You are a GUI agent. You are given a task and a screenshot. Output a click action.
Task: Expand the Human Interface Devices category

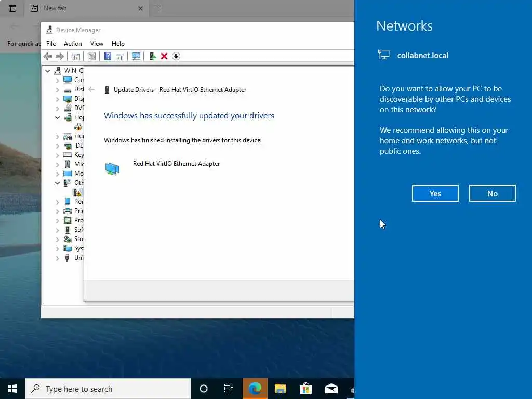57,137
